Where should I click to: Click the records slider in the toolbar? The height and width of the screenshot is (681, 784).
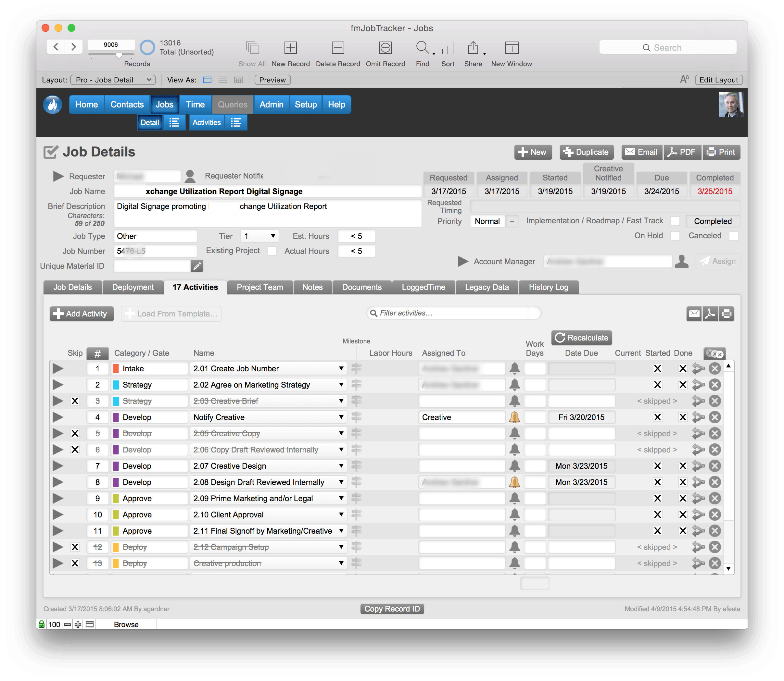(119, 56)
